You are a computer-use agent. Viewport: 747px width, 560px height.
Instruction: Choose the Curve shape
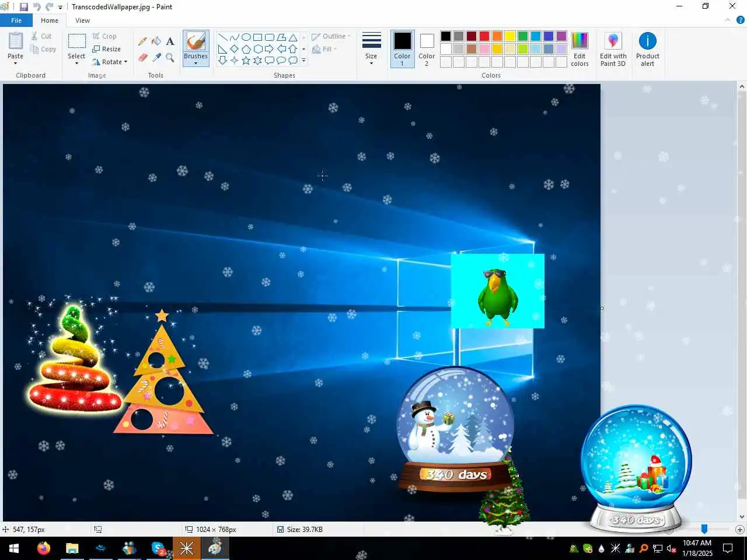click(x=234, y=37)
